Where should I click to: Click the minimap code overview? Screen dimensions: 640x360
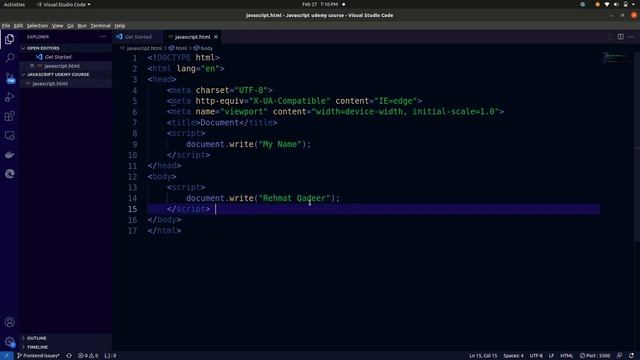pyautogui.click(x=616, y=57)
